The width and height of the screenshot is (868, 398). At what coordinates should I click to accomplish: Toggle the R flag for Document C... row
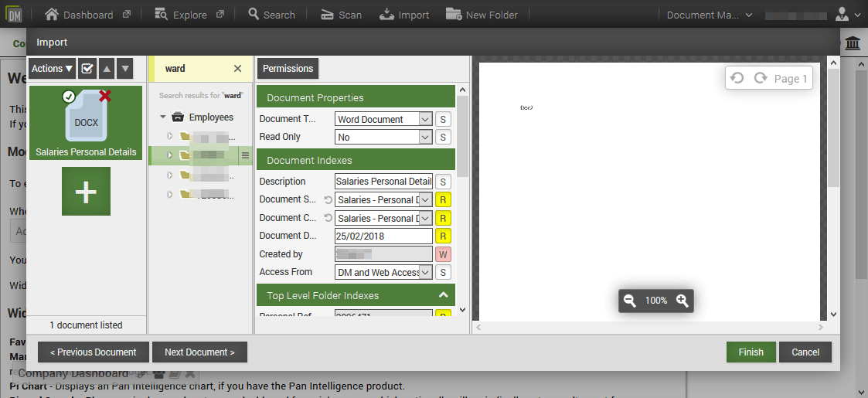pyautogui.click(x=444, y=218)
